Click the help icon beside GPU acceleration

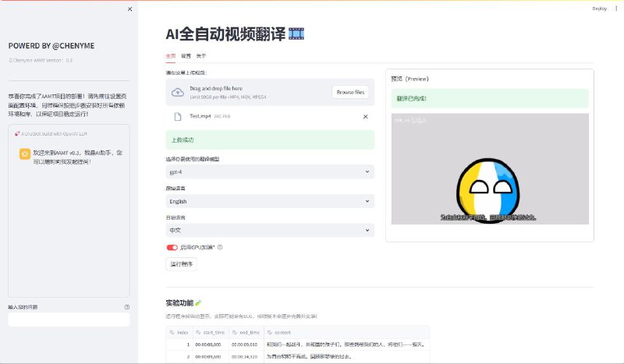click(x=220, y=247)
